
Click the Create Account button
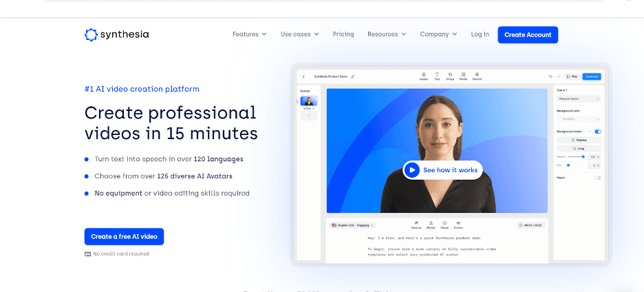point(528,34)
